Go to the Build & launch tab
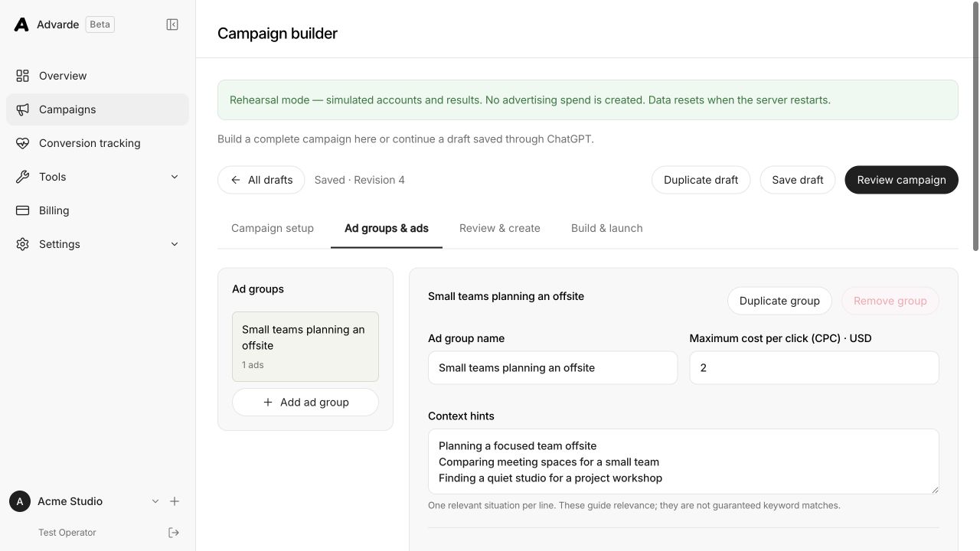Viewport: 980px width, 551px height. [x=607, y=228]
